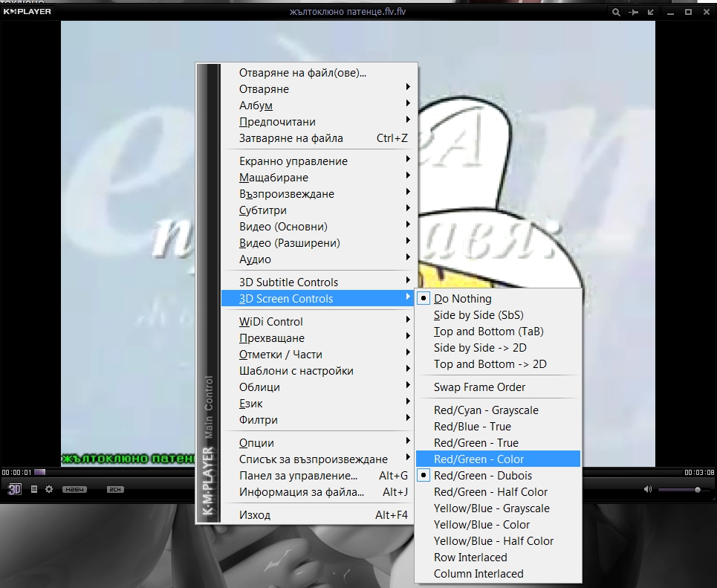Choose Red/Green - Color menu entry
The width and height of the screenshot is (717, 588).
[478, 459]
